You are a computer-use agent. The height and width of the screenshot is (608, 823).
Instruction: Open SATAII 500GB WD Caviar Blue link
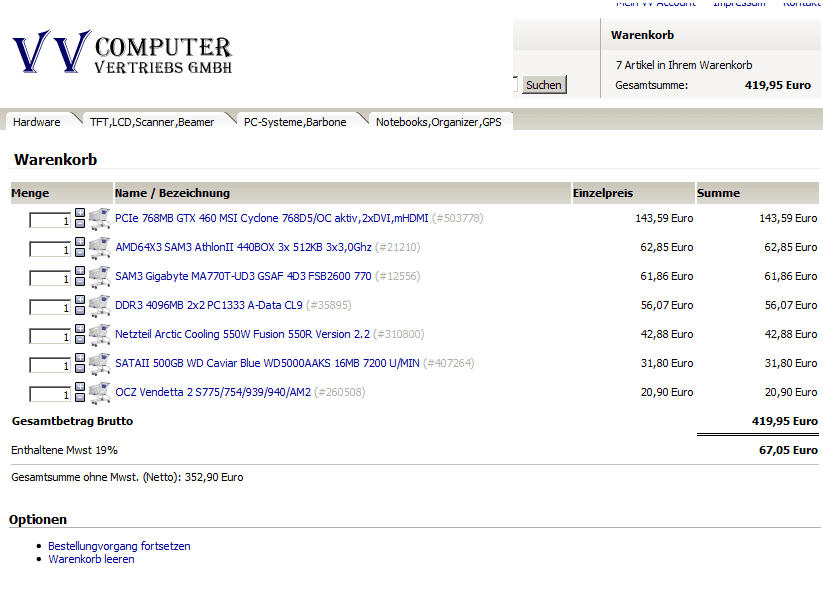(267, 363)
